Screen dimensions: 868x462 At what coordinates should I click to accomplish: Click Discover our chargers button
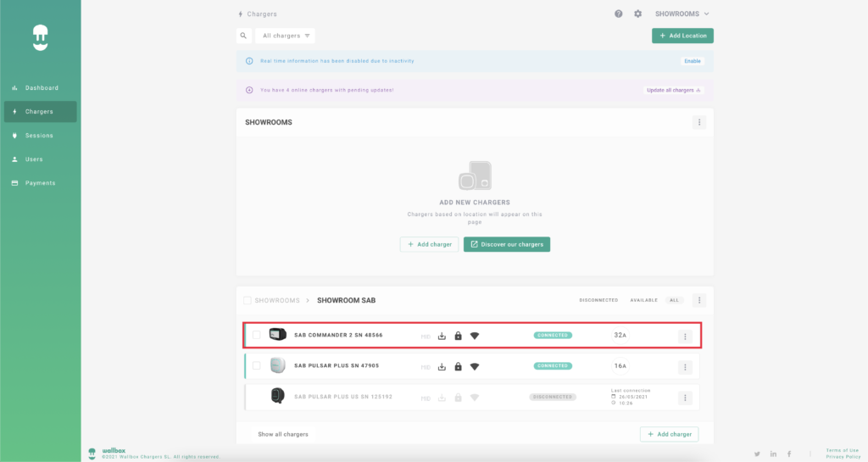tap(507, 244)
